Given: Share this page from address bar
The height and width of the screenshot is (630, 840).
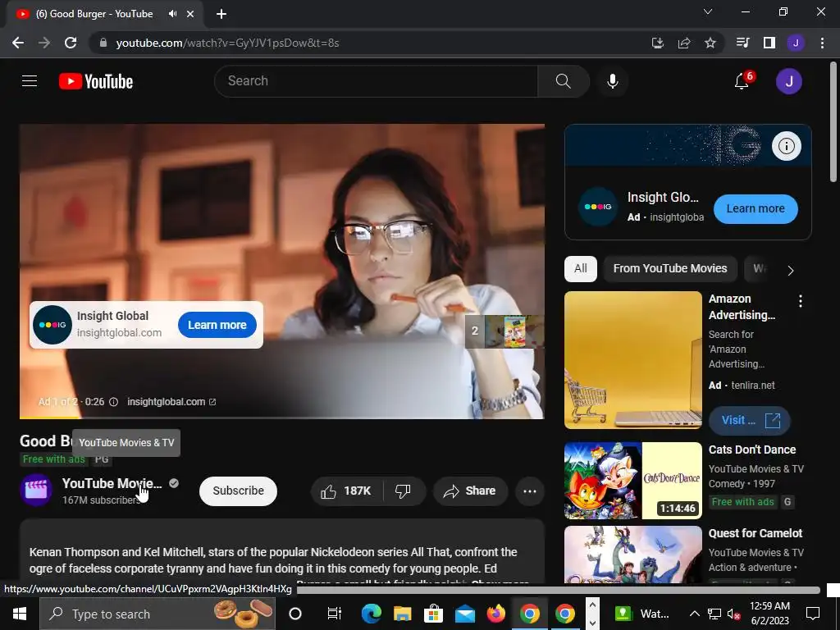Looking at the screenshot, I should click(x=684, y=43).
